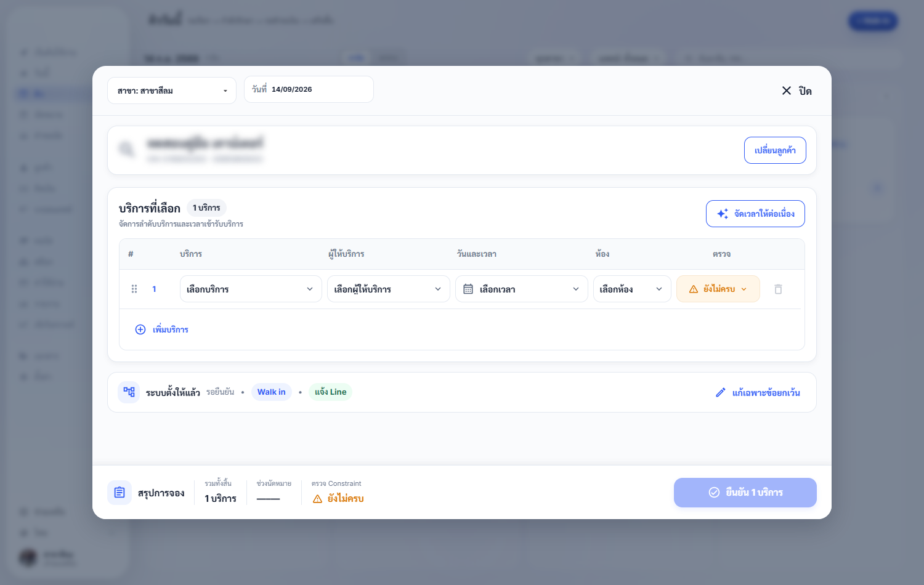Open the เลือกผู้ให้บริการ dropdown
924x585 pixels.
tap(388, 289)
